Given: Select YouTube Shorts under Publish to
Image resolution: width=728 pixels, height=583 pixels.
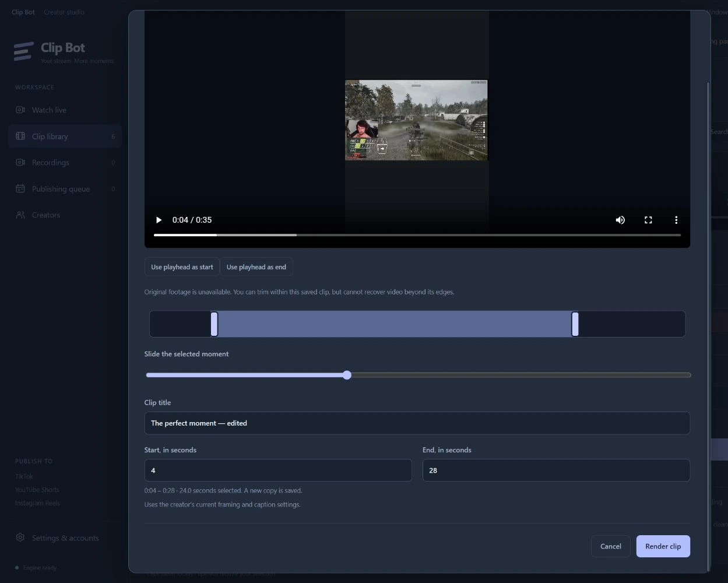Looking at the screenshot, I should pos(37,490).
